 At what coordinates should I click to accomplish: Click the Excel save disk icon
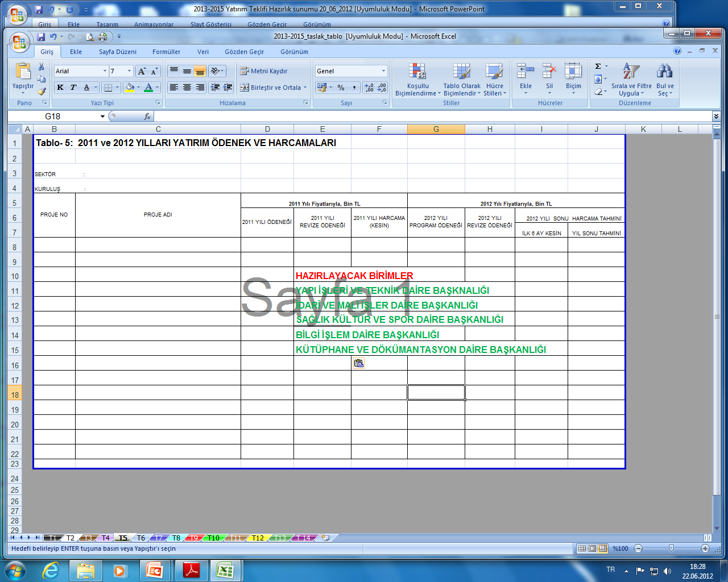point(41,36)
